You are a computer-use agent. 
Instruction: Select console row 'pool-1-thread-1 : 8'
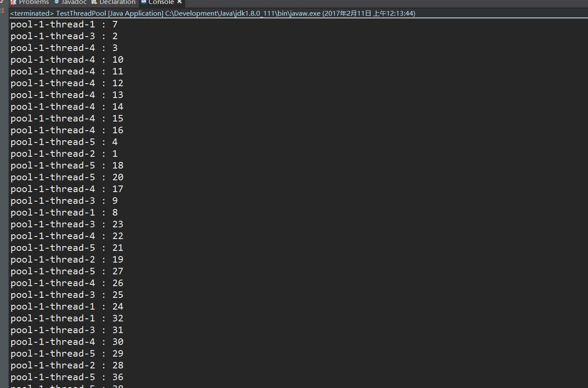click(64, 213)
